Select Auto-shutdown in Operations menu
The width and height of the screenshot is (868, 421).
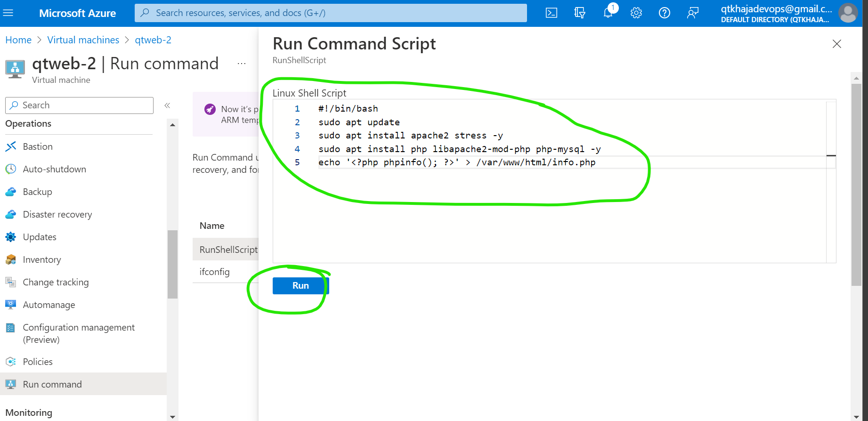tap(54, 169)
